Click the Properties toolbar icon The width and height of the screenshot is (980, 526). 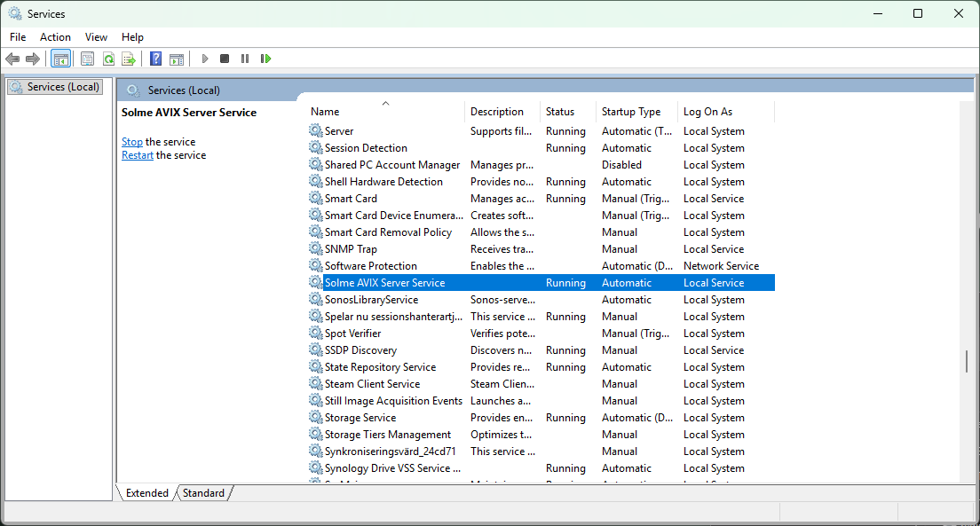click(x=88, y=59)
